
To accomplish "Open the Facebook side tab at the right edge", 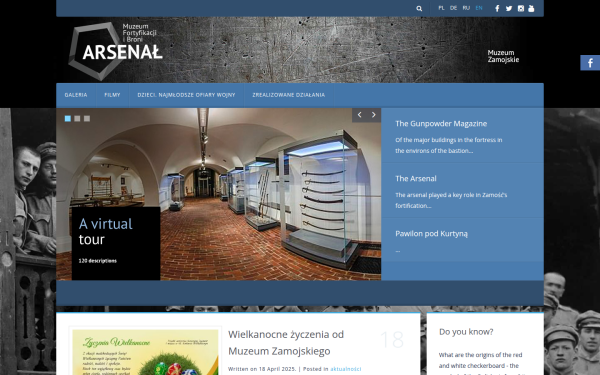I will click(x=590, y=63).
